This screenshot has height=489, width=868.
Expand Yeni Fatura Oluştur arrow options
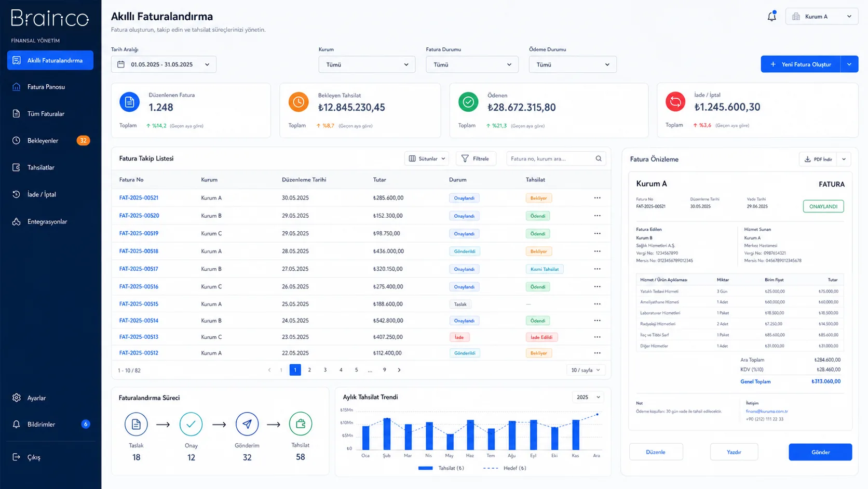pyautogui.click(x=849, y=64)
